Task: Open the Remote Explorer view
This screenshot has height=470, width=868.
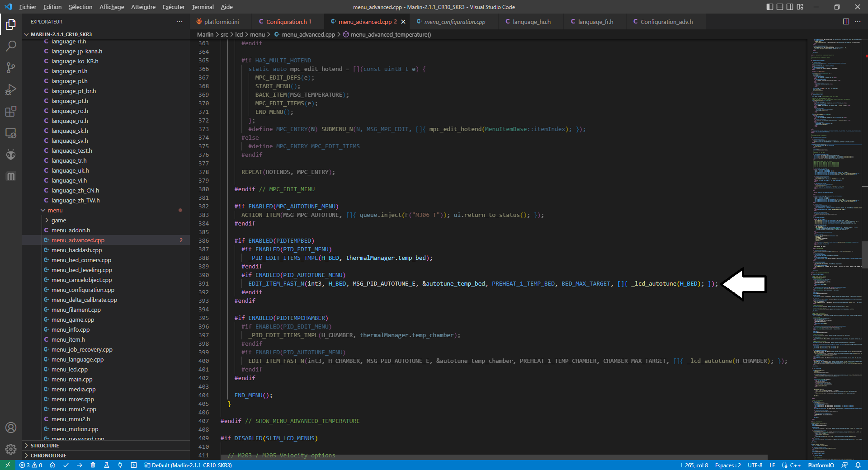Action: coord(11,133)
